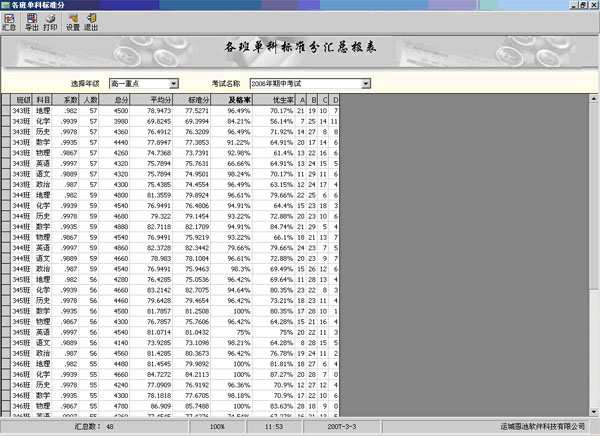Click the 优生率 column header
This screenshot has width=600, height=436.
tap(282, 100)
